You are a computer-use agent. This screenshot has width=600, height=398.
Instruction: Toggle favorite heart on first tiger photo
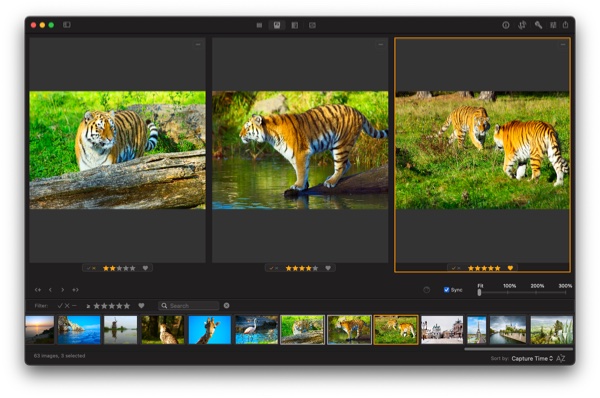(x=145, y=268)
